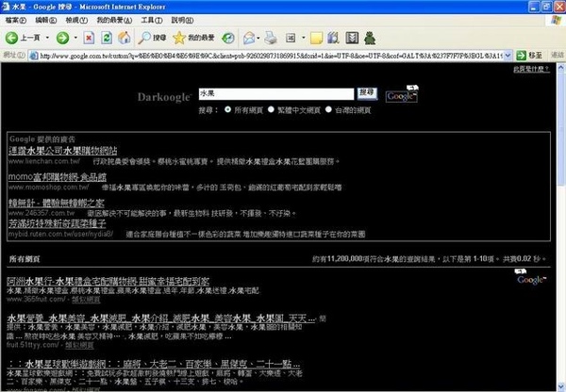Open the 編輯 (Edit) menu
This screenshot has width=566, height=392.
pyautogui.click(x=46, y=20)
